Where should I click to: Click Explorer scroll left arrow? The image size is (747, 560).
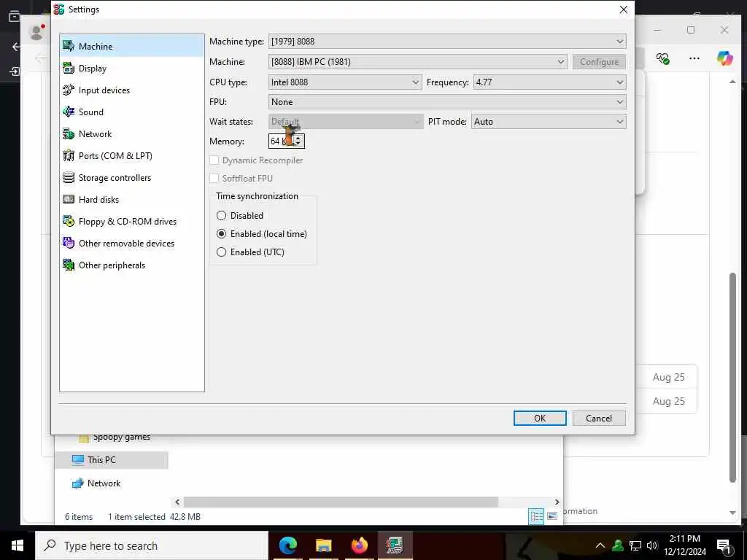click(x=177, y=502)
